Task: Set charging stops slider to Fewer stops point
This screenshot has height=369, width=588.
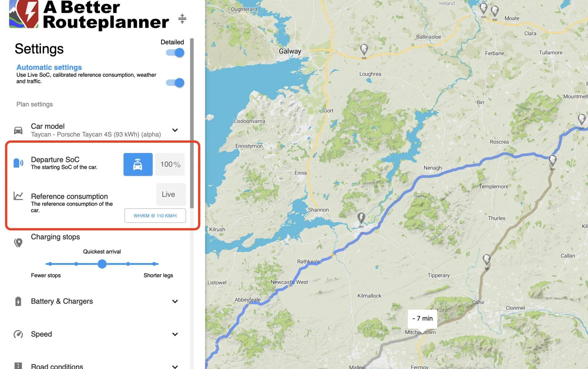Action: tap(50, 264)
